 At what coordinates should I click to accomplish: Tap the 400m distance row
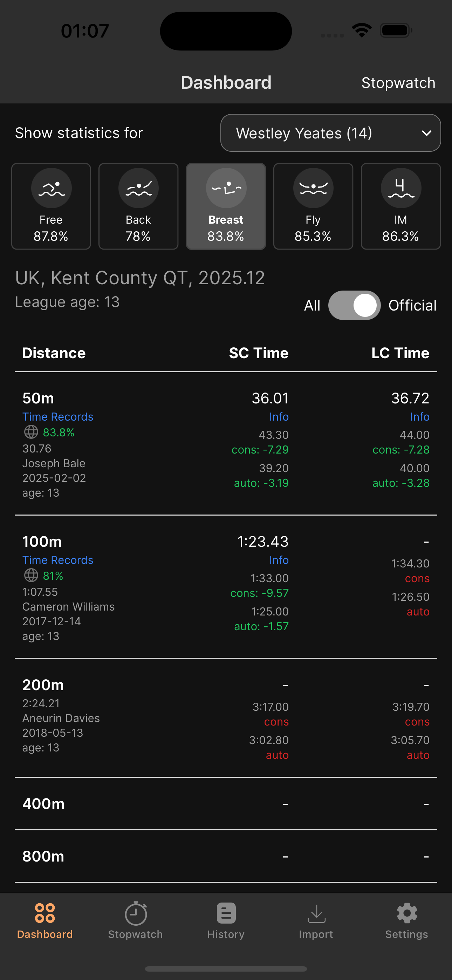[226, 803]
